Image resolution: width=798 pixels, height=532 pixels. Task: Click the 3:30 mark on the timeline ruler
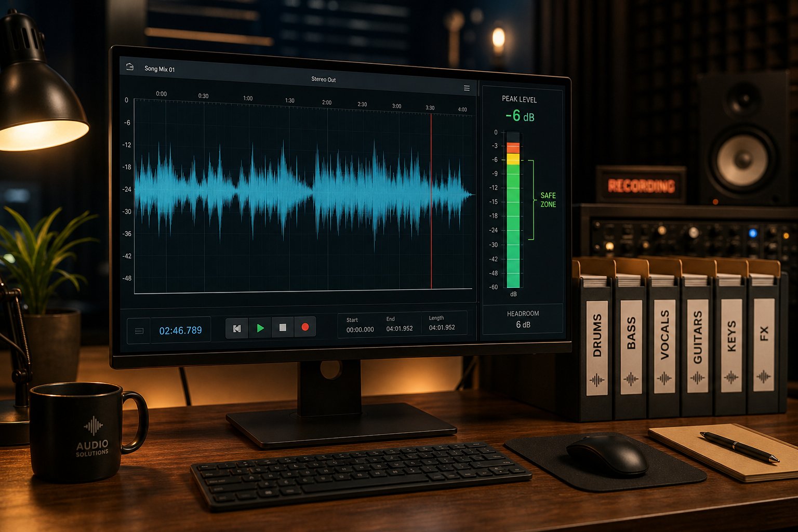[x=430, y=108]
